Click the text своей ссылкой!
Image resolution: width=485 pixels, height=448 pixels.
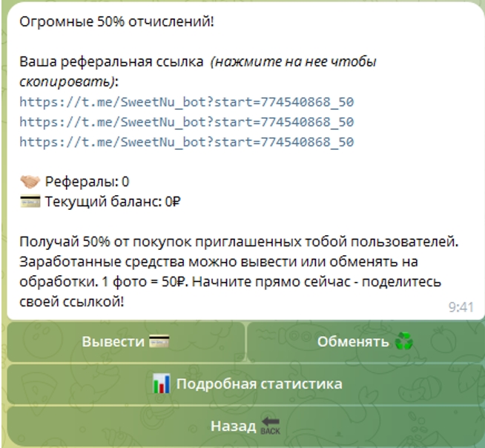(72, 302)
